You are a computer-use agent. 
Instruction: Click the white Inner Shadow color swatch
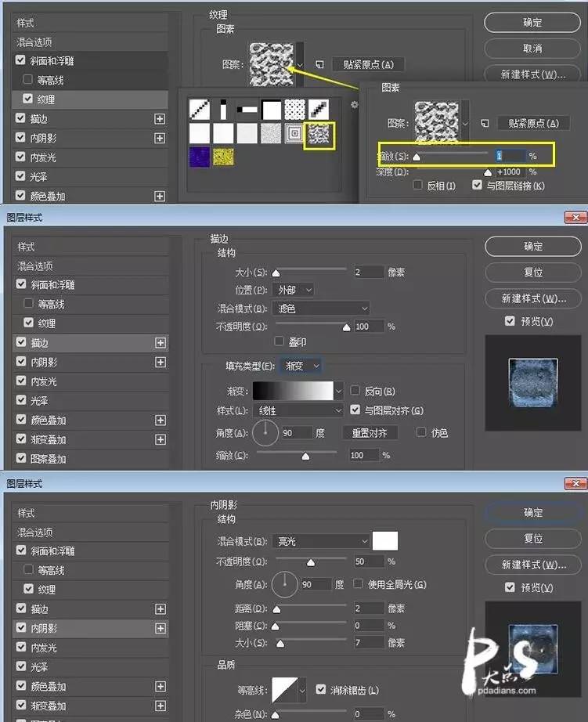click(x=385, y=541)
